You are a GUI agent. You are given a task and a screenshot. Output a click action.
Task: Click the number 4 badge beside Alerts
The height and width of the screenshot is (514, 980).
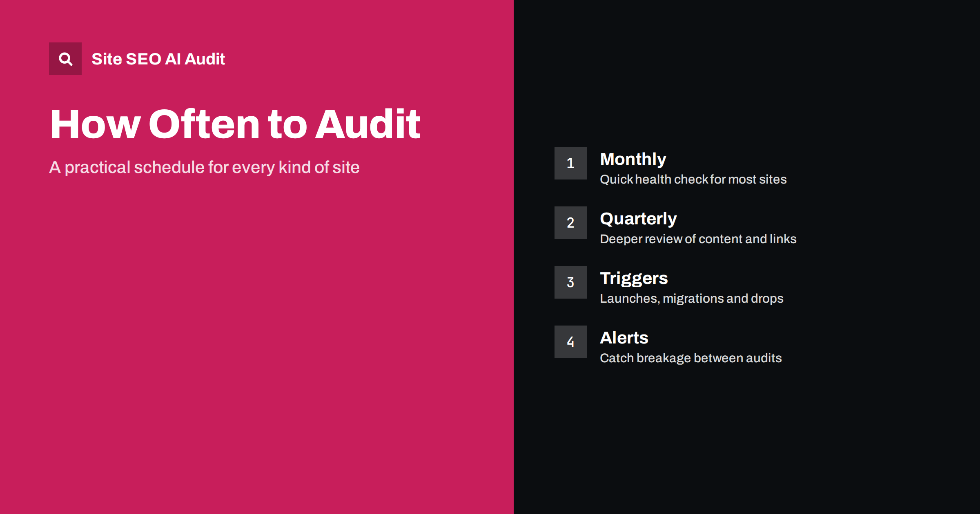(x=570, y=342)
